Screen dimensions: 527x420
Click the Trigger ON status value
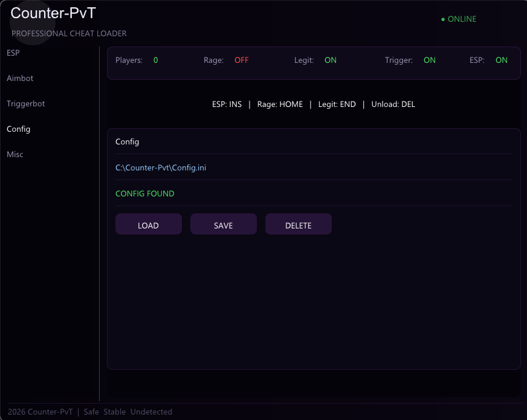point(430,60)
